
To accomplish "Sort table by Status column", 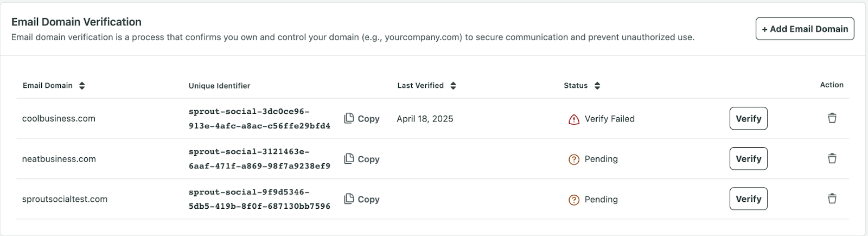I will click(x=597, y=86).
